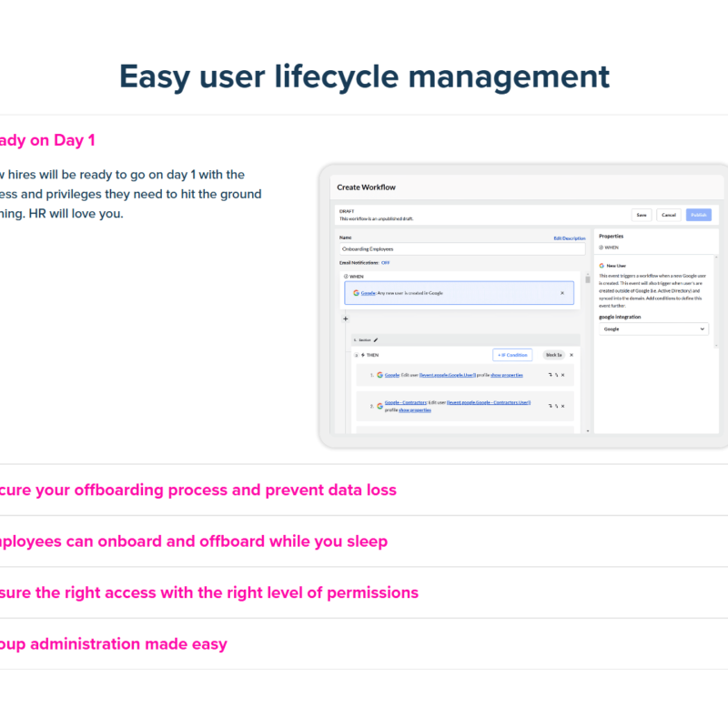Screen dimensions: 728x728
Task: Click the plus icon below the WHEN block
Action: (x=345, y=318)
